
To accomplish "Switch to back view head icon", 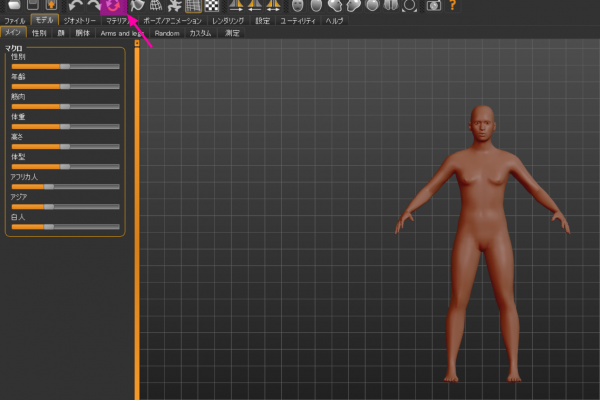I will [x=316, y=5].
